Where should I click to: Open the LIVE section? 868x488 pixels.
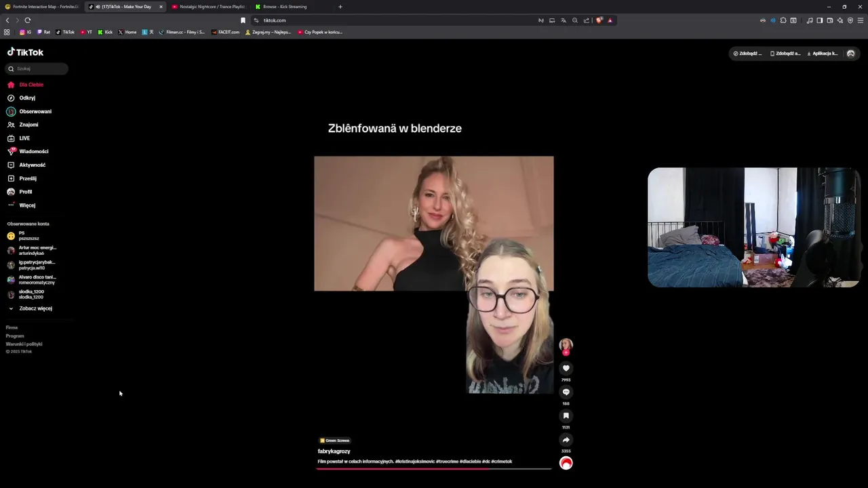tap(18, 138)
